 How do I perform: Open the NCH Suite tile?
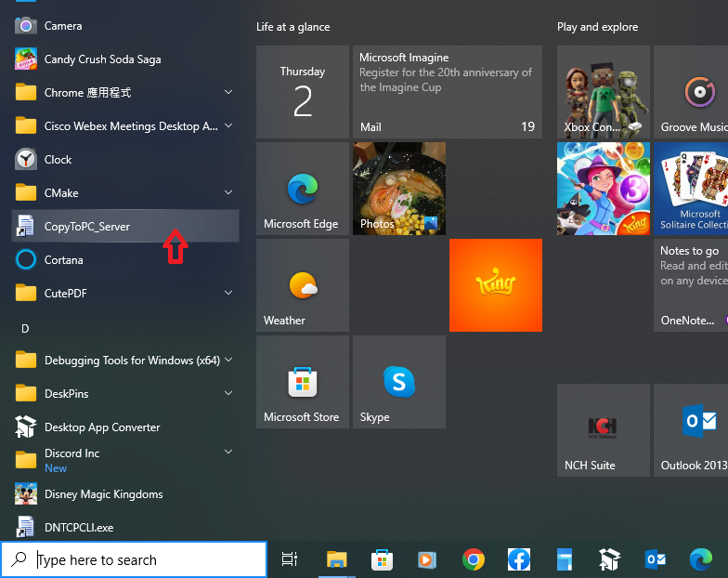(x=604, y=430)
